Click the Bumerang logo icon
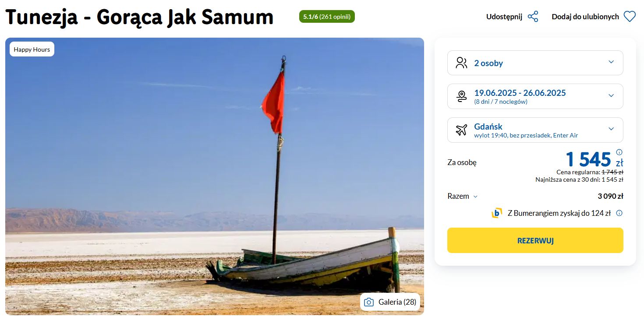 (x=497, y=213)
